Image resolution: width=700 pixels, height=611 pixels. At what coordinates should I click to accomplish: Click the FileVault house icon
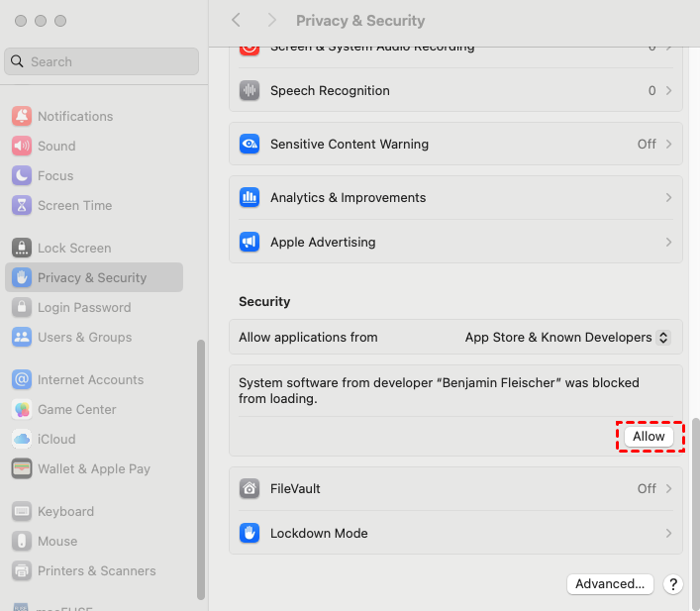click(x=250, y=488)
